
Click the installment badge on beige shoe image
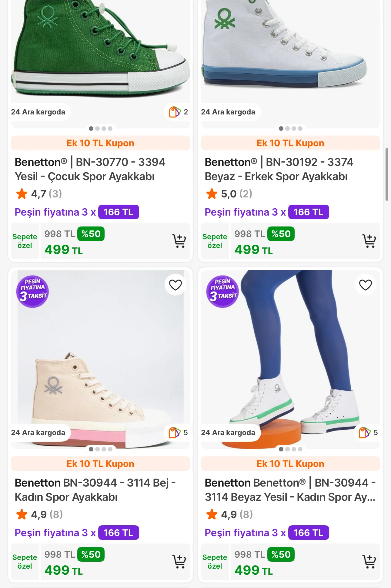coord(32,291)
